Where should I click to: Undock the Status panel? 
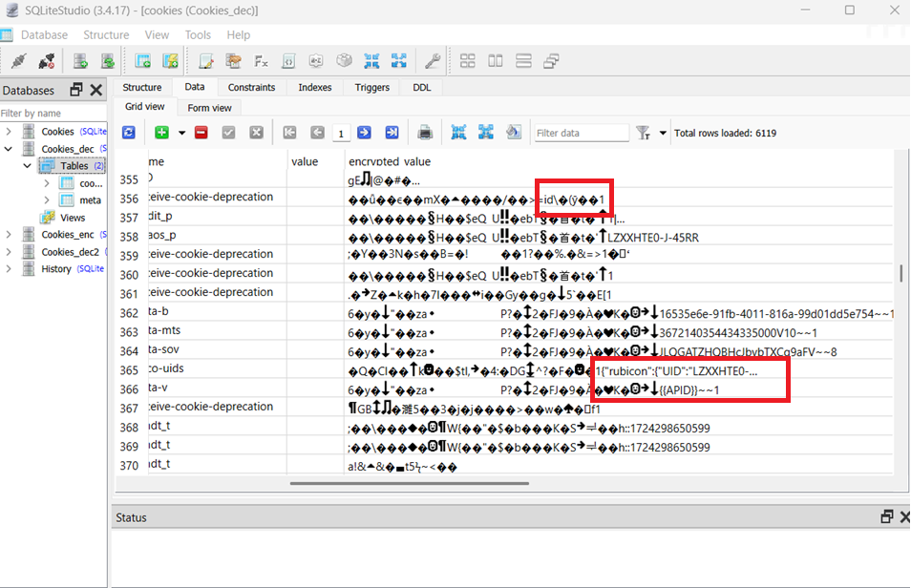886,516
